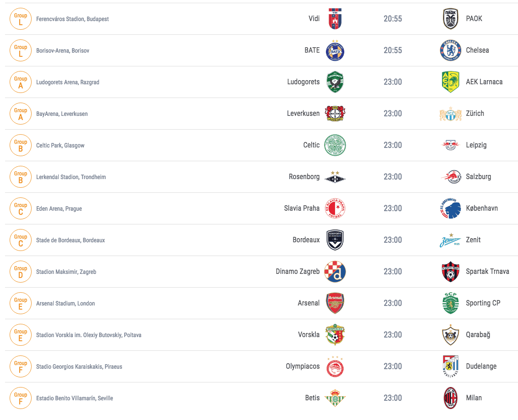Select the Qarabağ team name

point(478,335)
